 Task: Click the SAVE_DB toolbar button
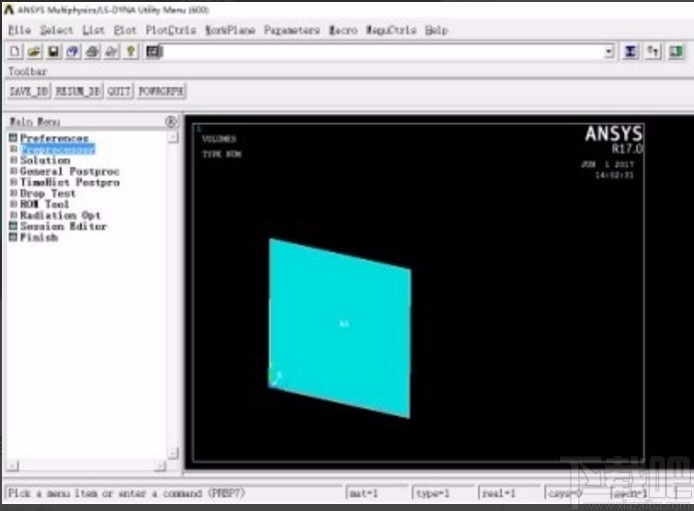click(x=29, y=91)
